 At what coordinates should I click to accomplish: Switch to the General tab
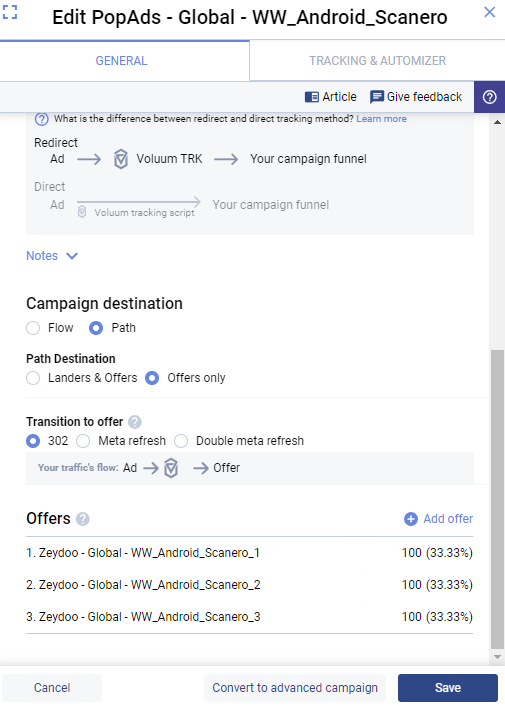[x=121, y=60]
